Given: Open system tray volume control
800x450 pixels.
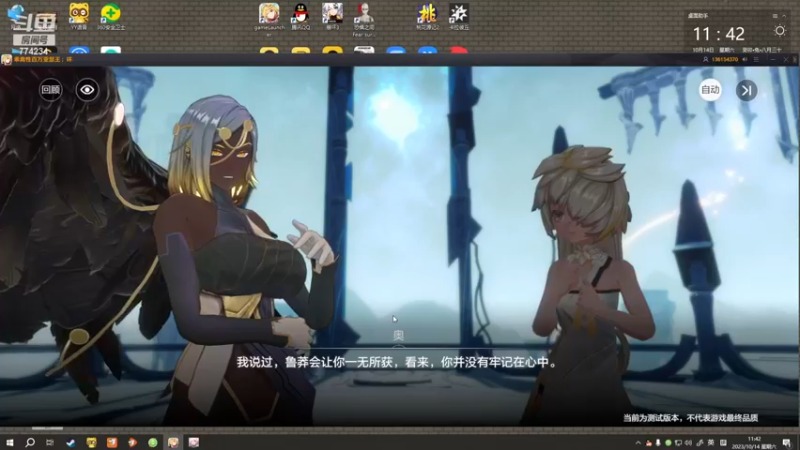Looking at the screenshot, I should [x=688, y=443].
